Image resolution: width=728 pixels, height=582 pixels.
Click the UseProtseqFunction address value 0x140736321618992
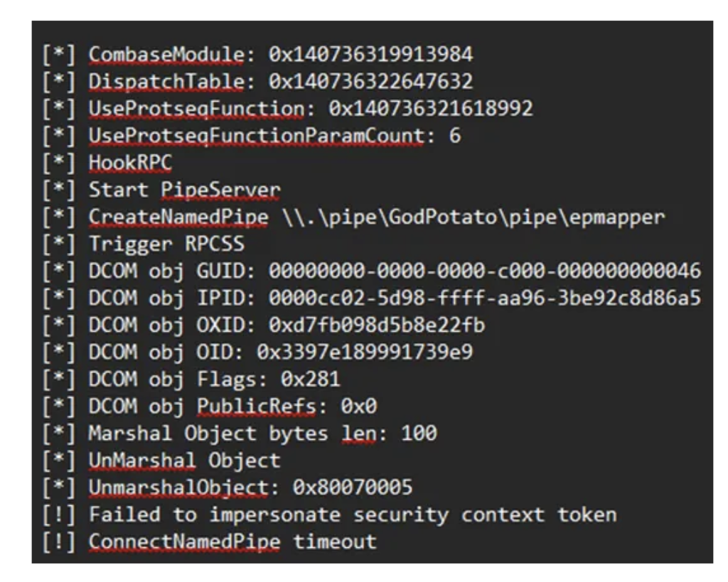[x=431, y=109]
